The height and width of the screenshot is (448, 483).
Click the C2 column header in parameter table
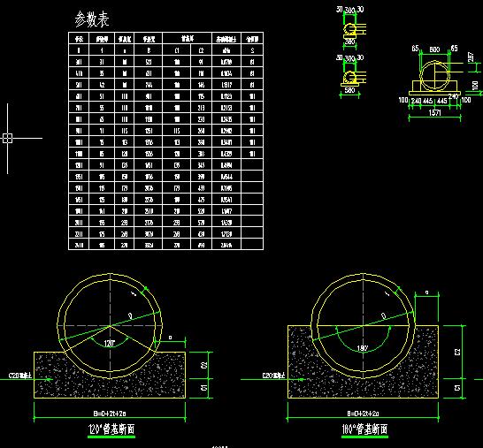tap(201, 50)
